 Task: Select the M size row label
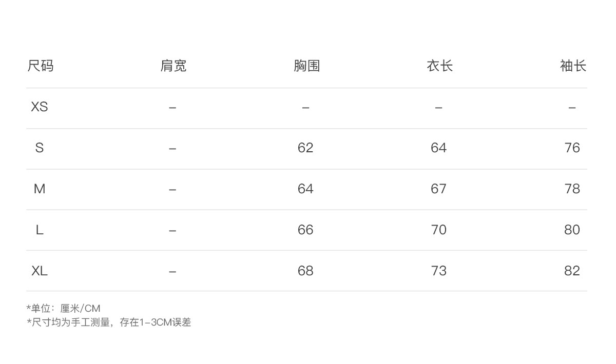tap(40, 189)
